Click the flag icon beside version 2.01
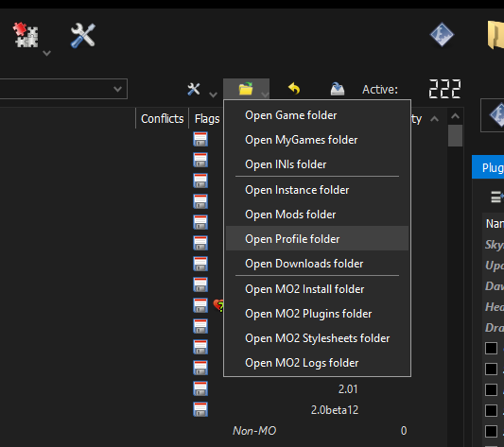Screen dimensions: 504x447 pyautogui.click(x=200, y=388)
